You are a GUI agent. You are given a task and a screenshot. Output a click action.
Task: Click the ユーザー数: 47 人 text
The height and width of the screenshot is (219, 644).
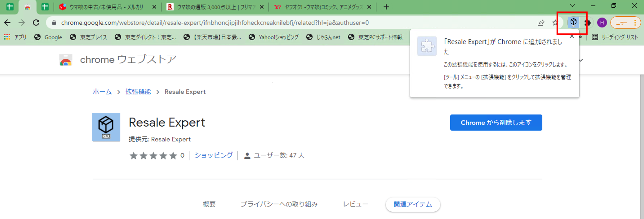[279, 155]
